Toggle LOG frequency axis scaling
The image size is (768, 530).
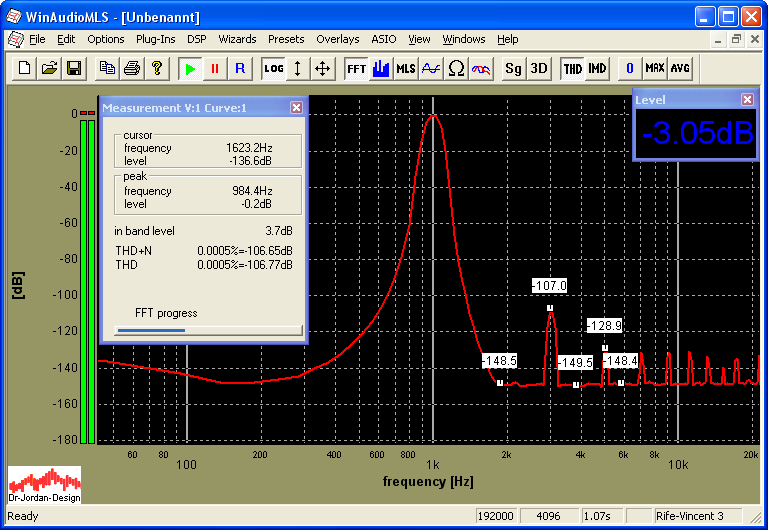click(x=273, y=69)
